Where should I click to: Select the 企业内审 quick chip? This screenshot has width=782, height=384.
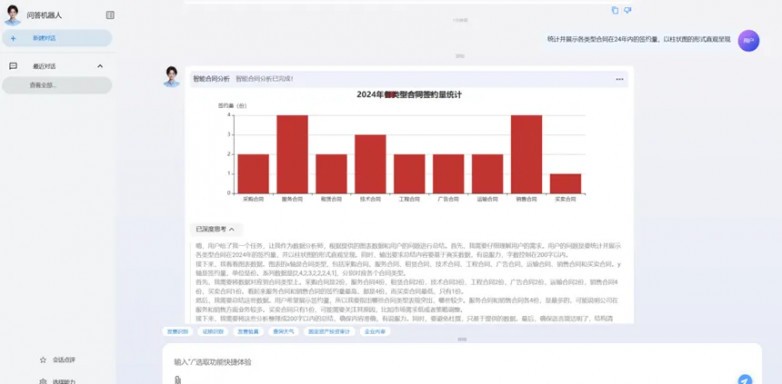point(375,331)
